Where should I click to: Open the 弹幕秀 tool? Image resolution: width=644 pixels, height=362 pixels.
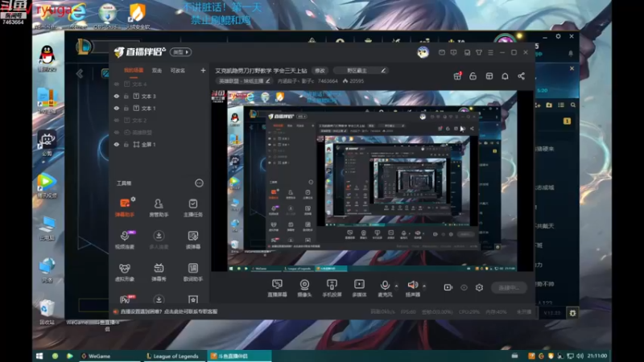pyautogui.click(x=159, y=272)
